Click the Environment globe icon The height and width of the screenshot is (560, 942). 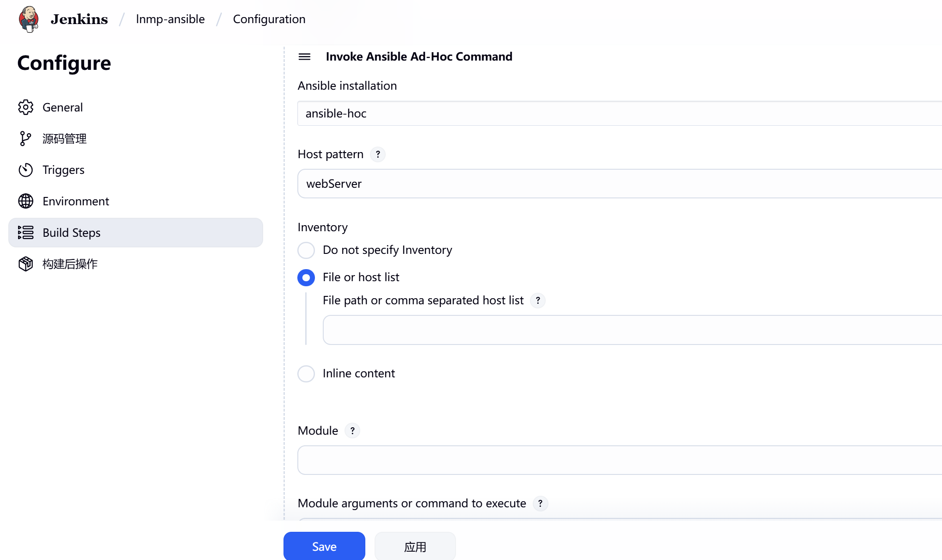pyautogui.click(x=25, y=201)
